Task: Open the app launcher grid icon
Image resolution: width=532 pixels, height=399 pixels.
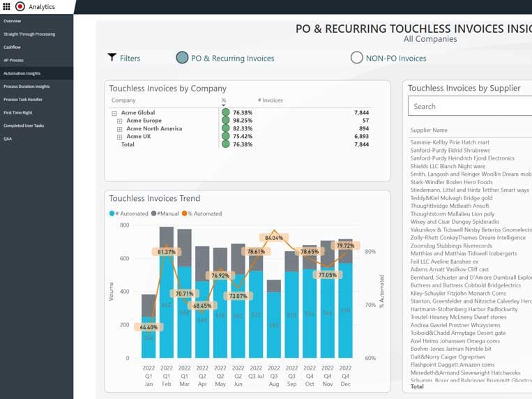Action: pos(7,7)
